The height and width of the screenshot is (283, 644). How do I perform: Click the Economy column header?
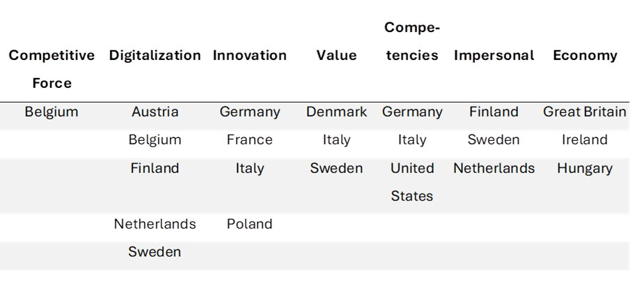[585, 55]
